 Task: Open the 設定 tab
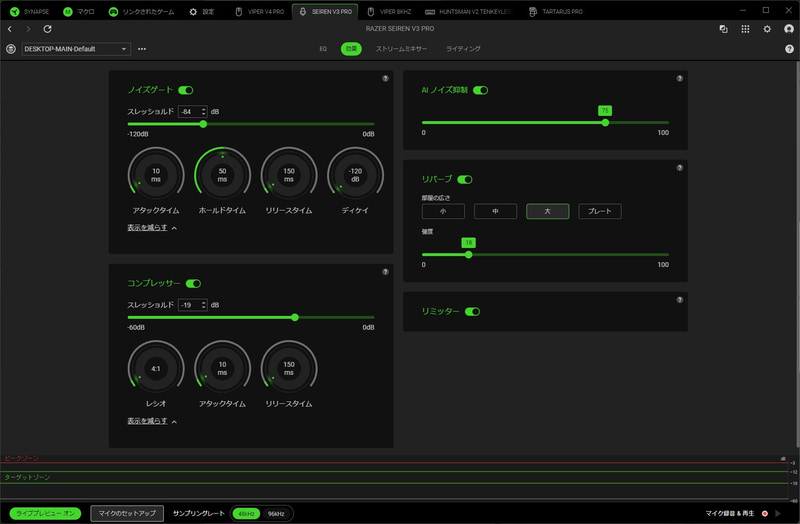click(x=202, y=11)
